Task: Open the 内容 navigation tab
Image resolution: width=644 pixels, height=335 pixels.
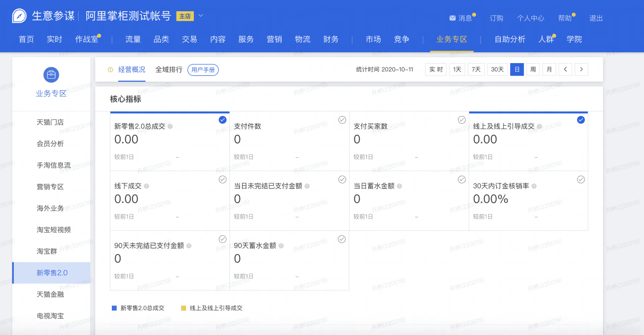Action: [x=218, y=39]
